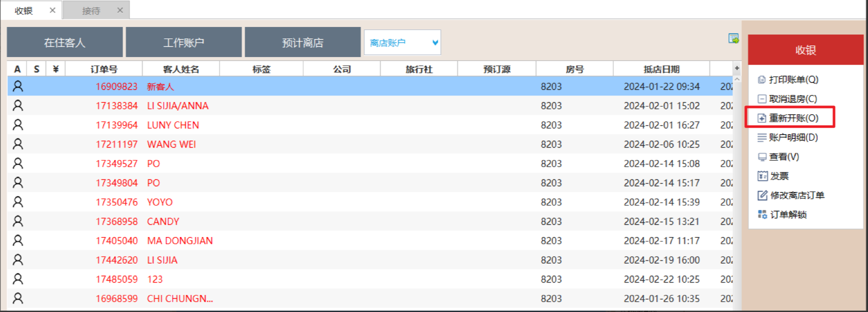The height and width of the screenshot is (312, 868).
Task: Click guest icon in LUNY CHEN row
Action: pyautogui.click(x=18, y=125)
